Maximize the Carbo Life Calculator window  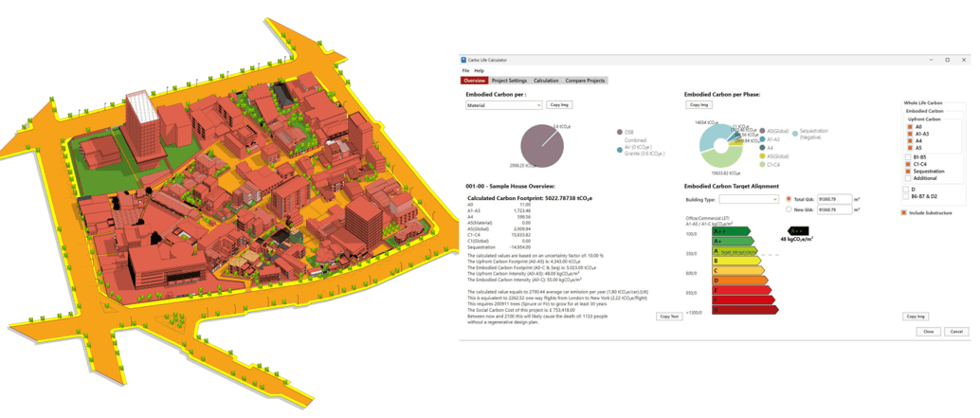point(947,60)
